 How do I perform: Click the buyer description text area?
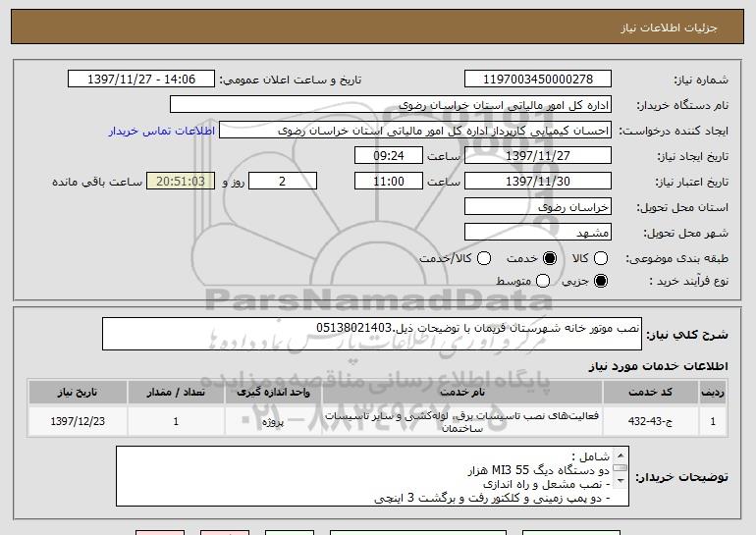click(x=372, y=476)
